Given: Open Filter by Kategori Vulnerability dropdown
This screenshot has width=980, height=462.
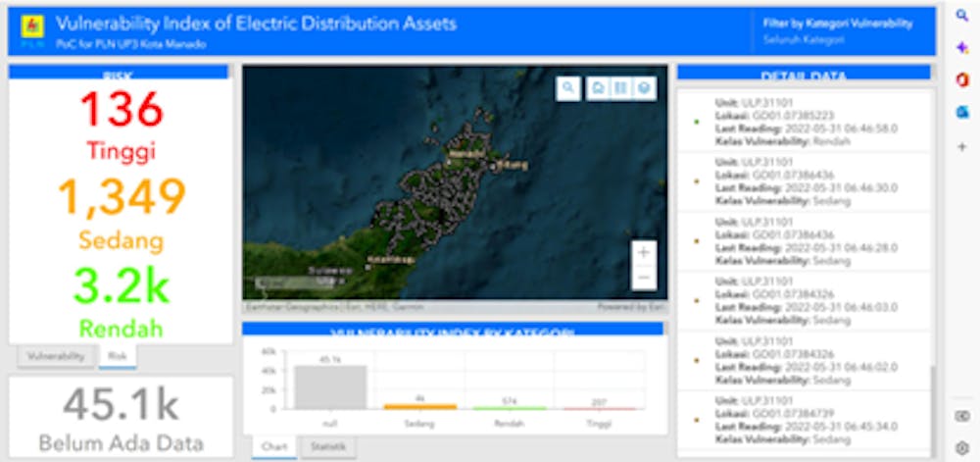Looking at the screenshot, I should 838,31.
